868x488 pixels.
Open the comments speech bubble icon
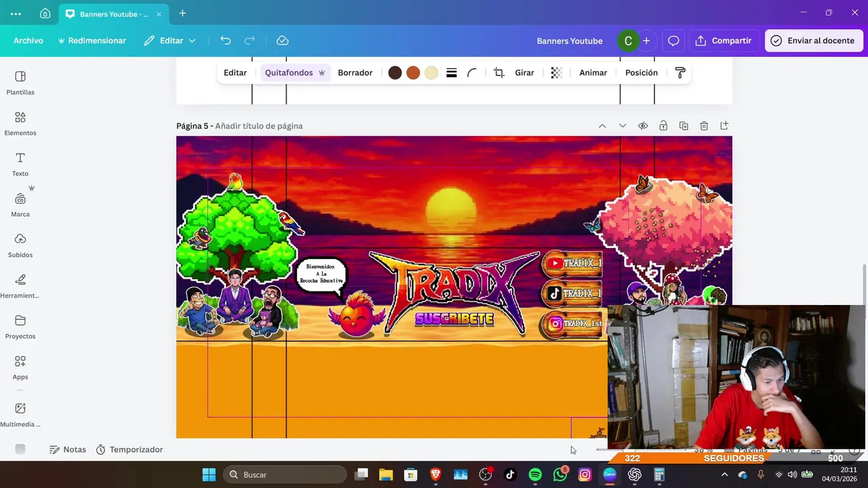[x=673, y=41]
